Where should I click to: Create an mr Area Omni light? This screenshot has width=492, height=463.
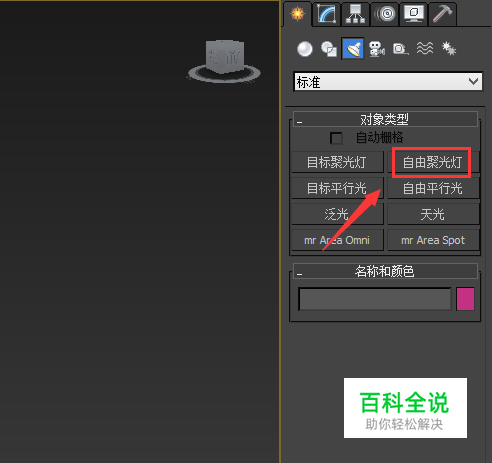coord(337,240)
